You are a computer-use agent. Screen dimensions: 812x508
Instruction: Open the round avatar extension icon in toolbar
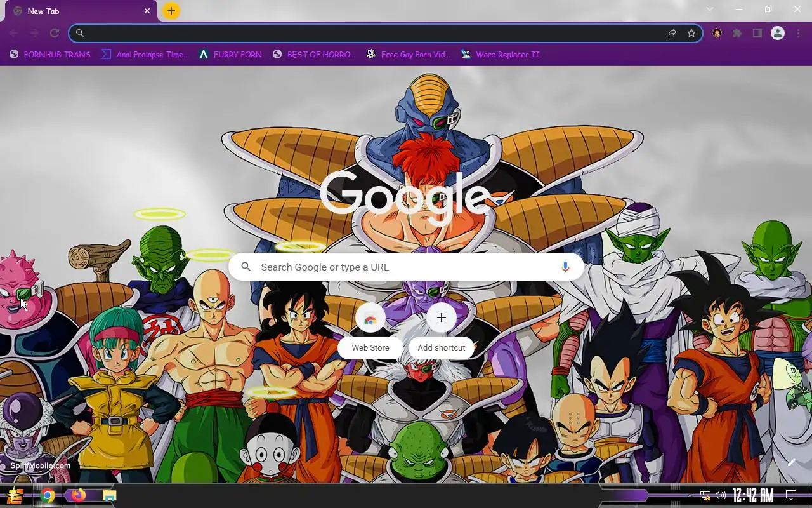click(717, 33)
